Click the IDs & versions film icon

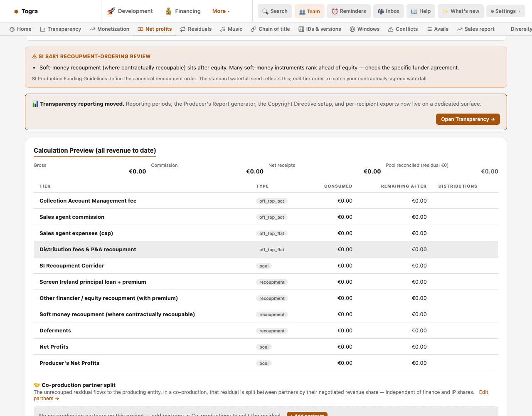(301, 29)
